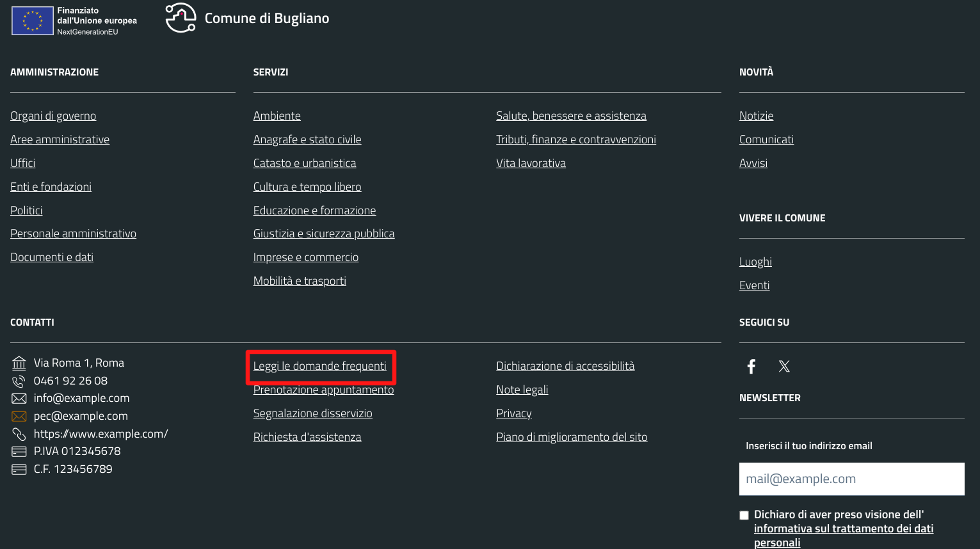
Task: Open Leggi le domande frequenti link
Action: coord(319,366)
